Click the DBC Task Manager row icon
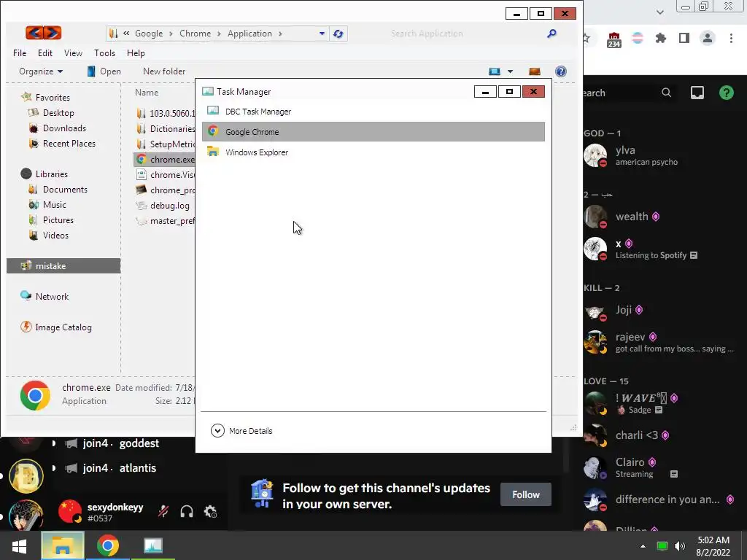Image resolution: width=747 pixels, height=560 pixels. (213, 111)
